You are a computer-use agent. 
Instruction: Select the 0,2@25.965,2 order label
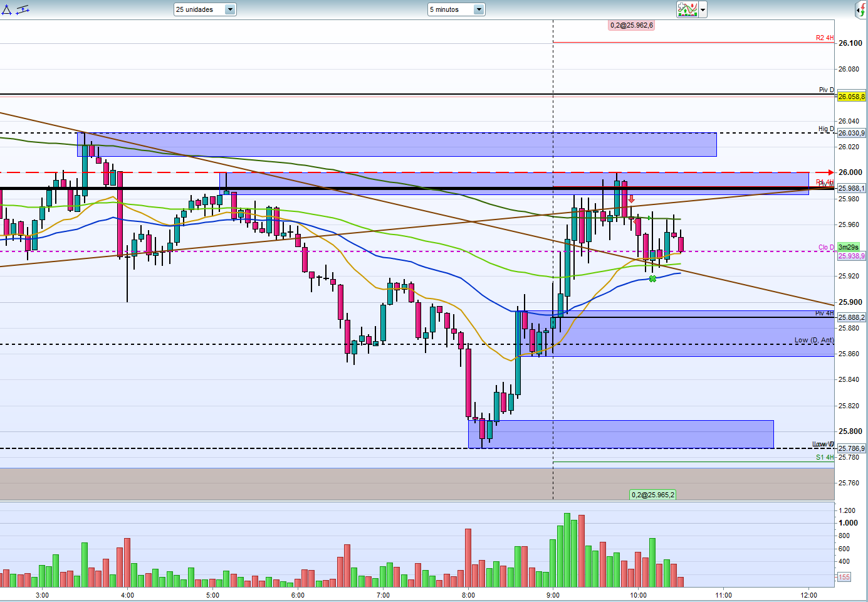point(653,495)
